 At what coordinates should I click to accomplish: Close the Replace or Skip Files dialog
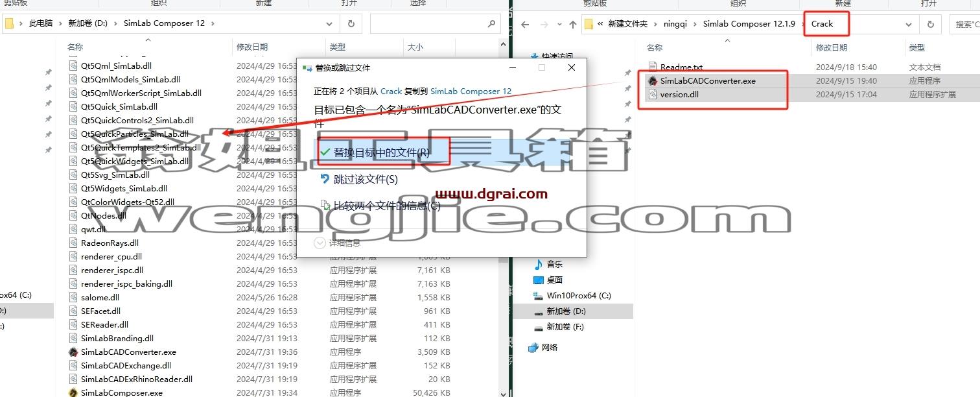(571, 67)
